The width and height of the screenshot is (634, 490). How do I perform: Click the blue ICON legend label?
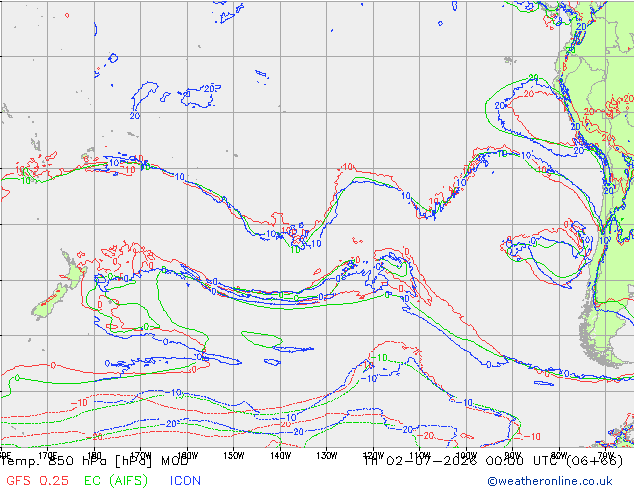point(185,480)
